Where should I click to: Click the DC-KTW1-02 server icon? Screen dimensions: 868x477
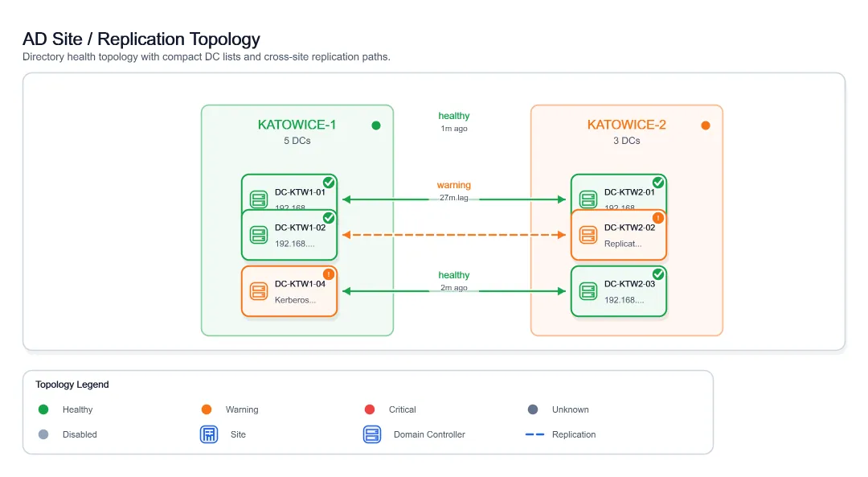point(259,235)
